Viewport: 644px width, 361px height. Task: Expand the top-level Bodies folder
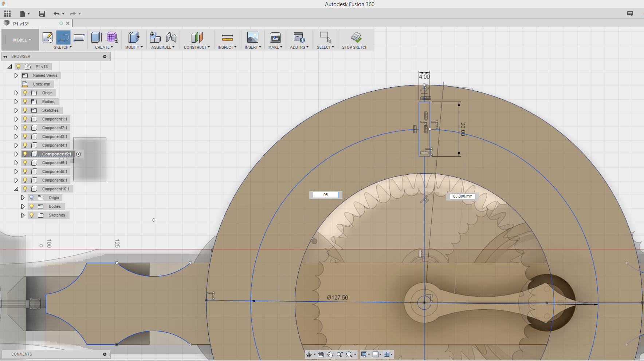pyautogui.click(x=16, y=102)
